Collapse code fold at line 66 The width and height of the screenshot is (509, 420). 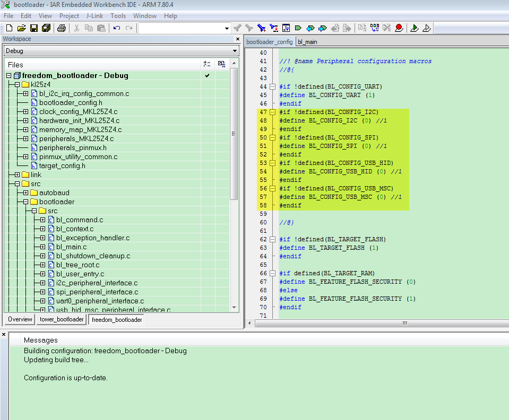[x=273, y=274]
